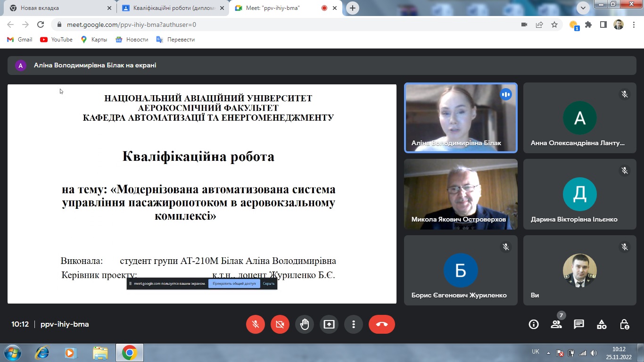
Task: Open volume speaker tray icon
Action: pyautogui.click(x=594, y=353)
